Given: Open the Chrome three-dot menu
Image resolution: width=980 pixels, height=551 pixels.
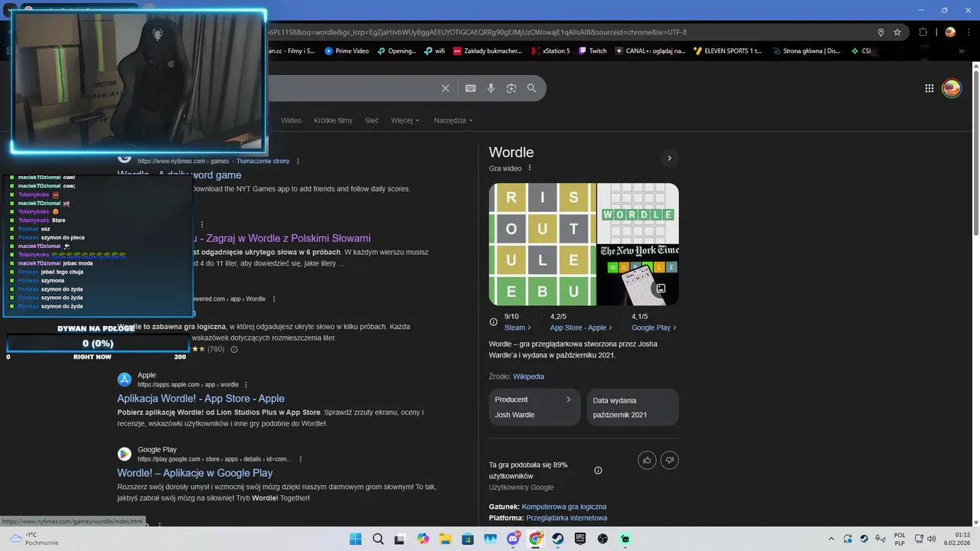Looking at the screenshot, I should tap(969, 32).
